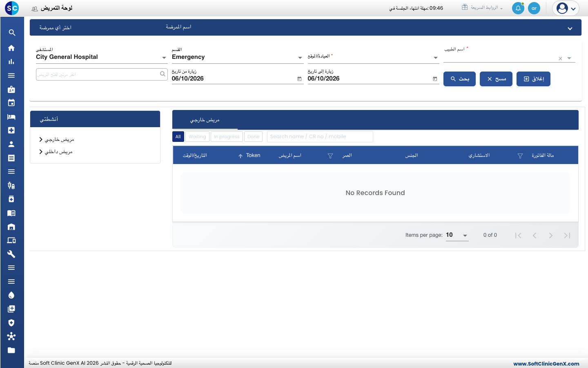Select the Waiting filter tab
The image size is (588, 368).
point(197,137)
